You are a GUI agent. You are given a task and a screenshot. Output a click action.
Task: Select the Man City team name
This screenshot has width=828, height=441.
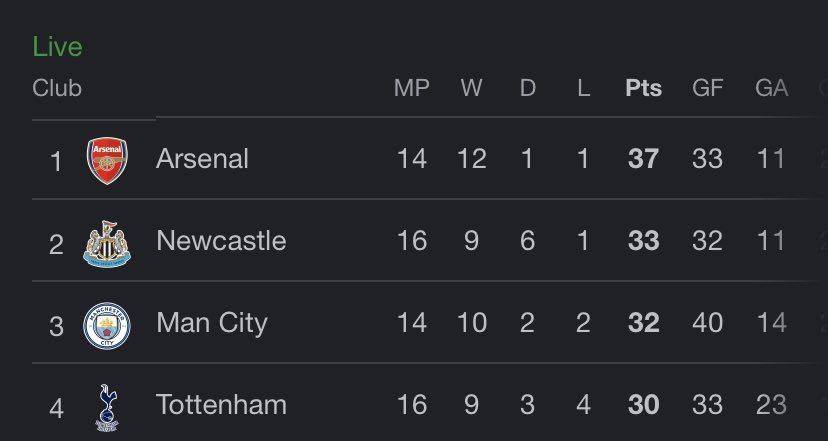tap(212, 324)
